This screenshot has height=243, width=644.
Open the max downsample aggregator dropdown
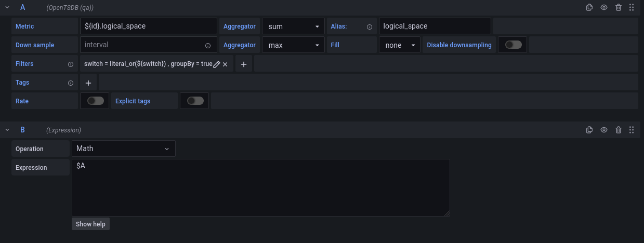(x=293, y=45)
